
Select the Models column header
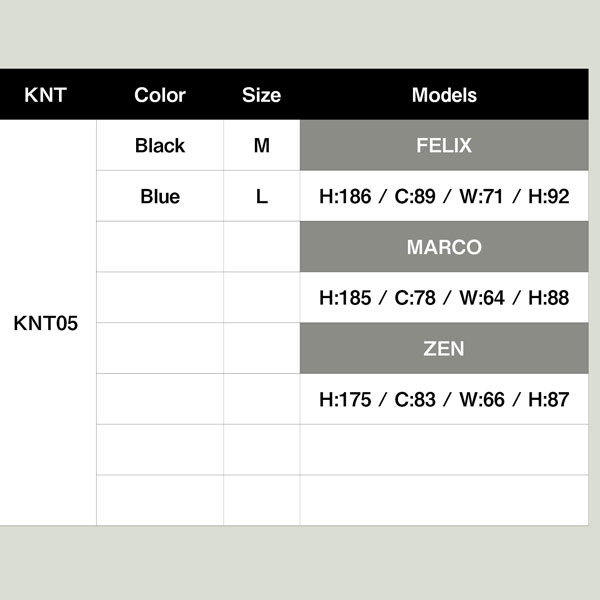point(444,95)
